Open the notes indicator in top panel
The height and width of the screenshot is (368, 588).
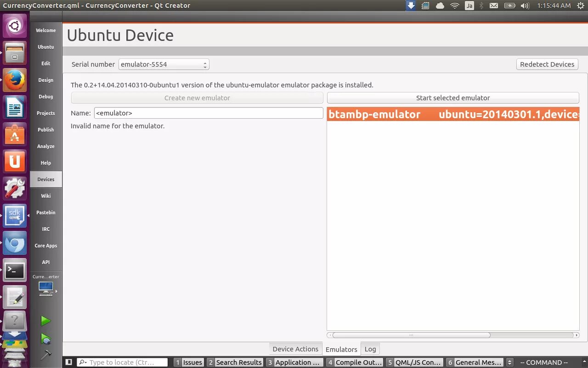pyautogui.click(x=425, y=6)
